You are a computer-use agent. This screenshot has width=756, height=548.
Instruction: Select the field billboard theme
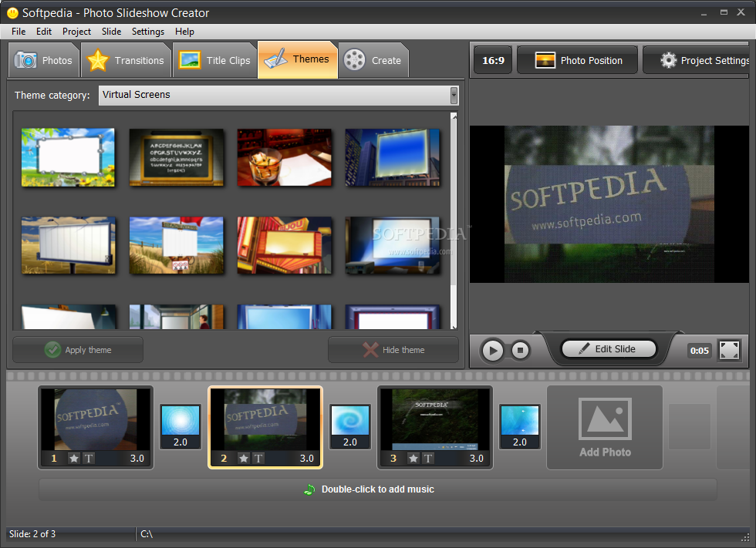click(69, 245)
